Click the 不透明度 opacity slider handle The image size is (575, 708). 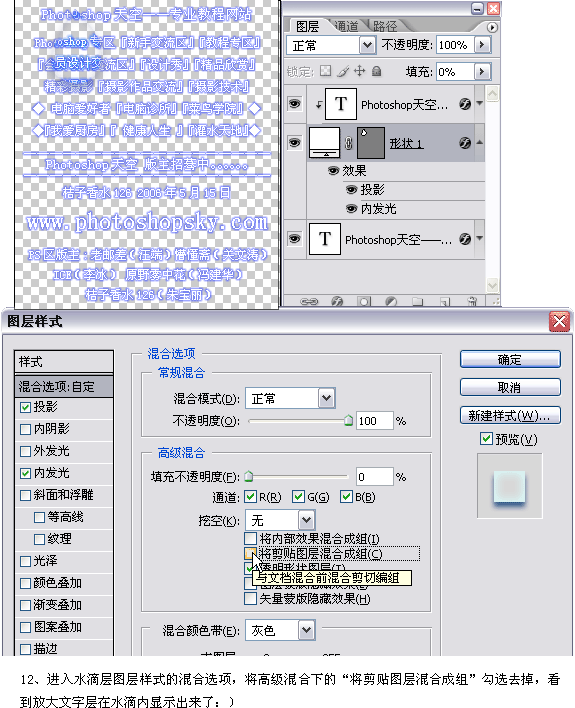point(348,421)
